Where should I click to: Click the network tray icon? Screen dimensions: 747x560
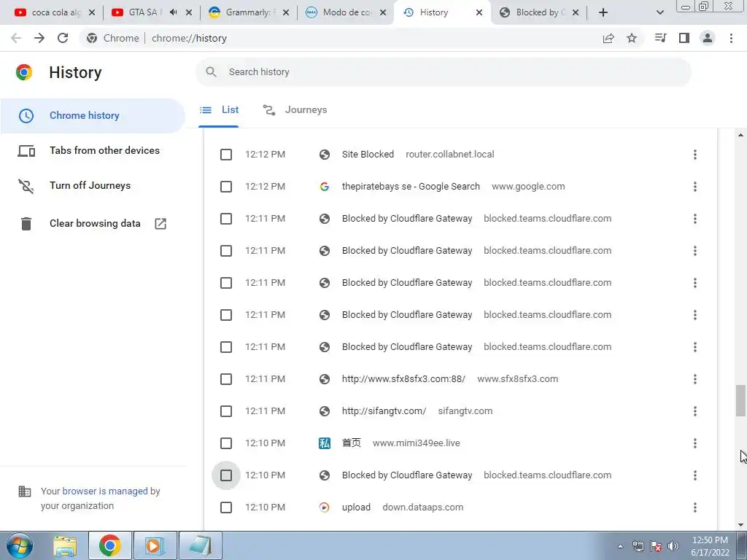pyautogui.click(x=638, y=546)
